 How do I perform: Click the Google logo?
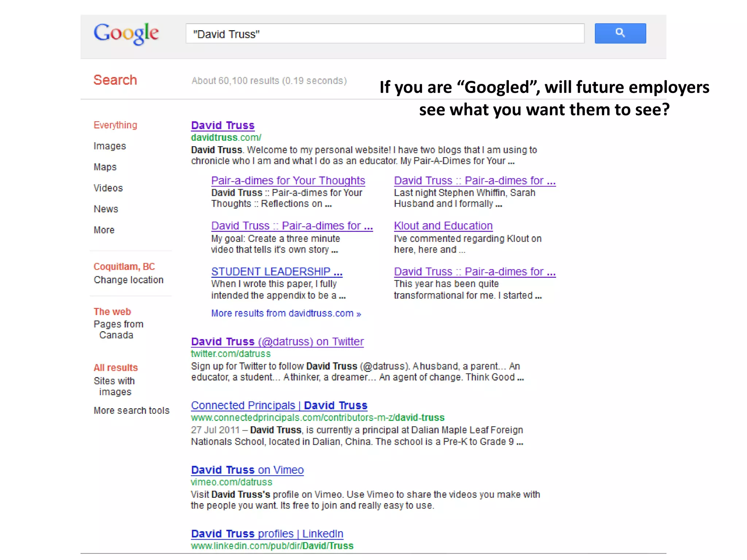pos(126,34)
